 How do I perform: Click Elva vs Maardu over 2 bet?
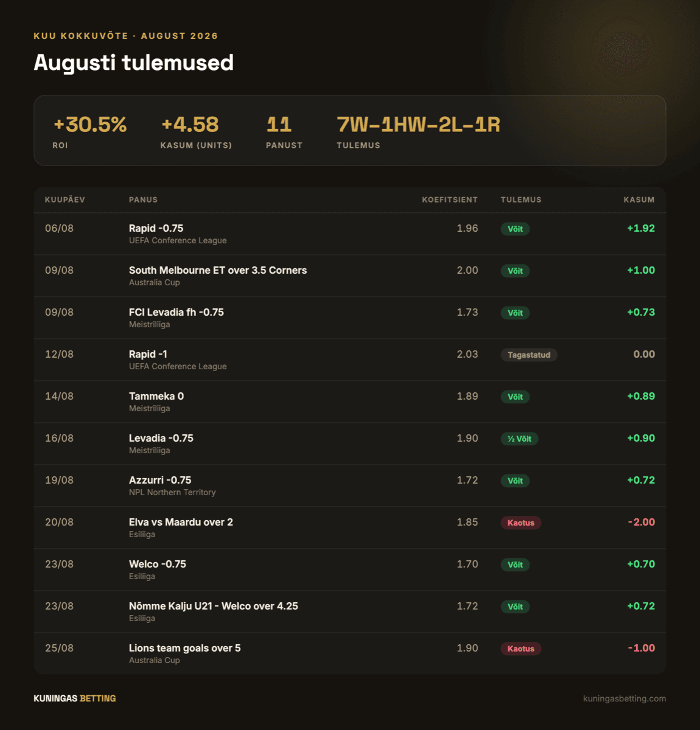(x=181, y=522)
